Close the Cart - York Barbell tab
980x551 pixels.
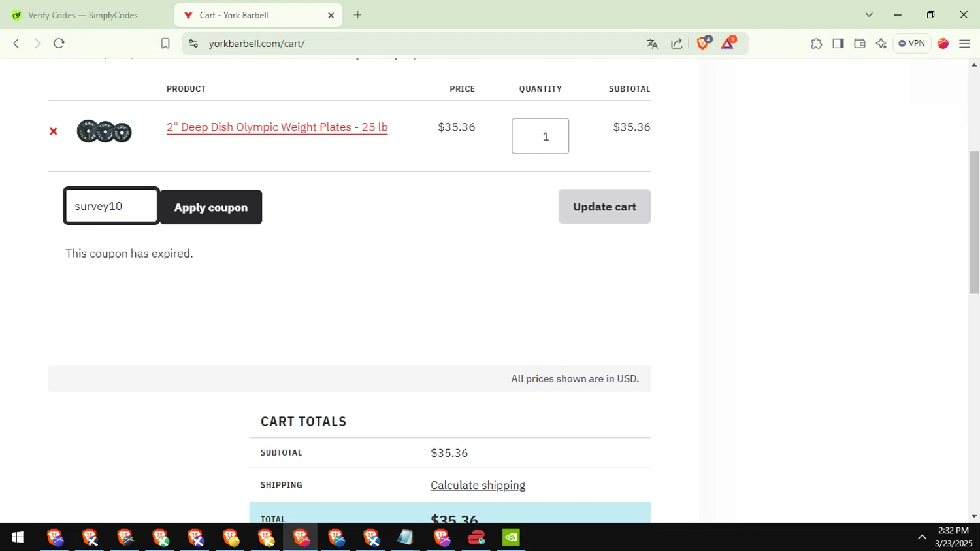coord(331,15)
